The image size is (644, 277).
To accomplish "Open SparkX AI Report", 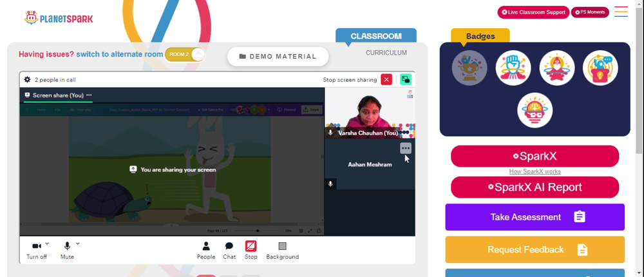I will [x=535, y=187].
